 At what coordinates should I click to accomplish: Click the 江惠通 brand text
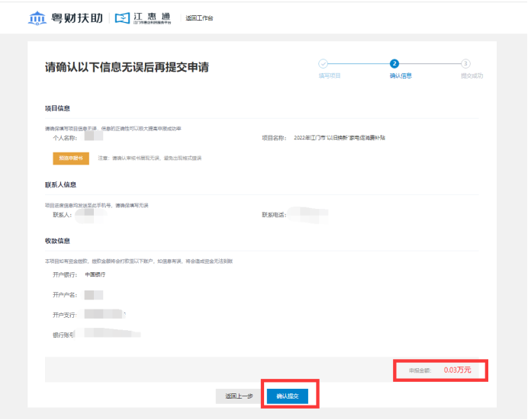pyautogui.click(x=152, y=17)
